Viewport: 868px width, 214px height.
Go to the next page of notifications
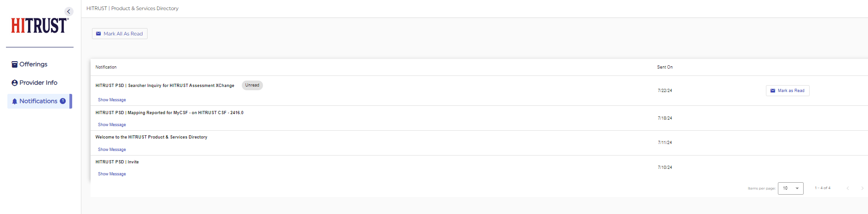click(862, 188)
